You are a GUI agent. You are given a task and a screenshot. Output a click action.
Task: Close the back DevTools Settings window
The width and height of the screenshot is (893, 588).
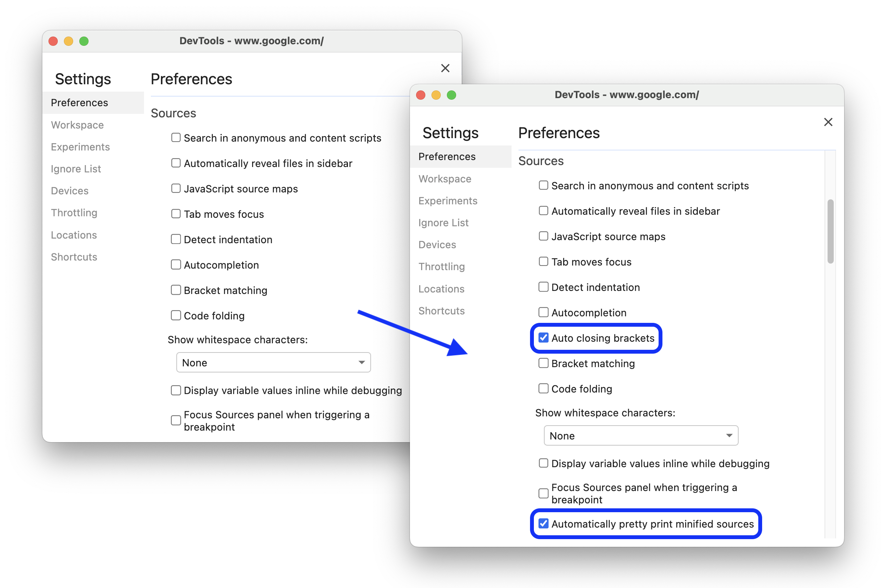tap(445, 68)
